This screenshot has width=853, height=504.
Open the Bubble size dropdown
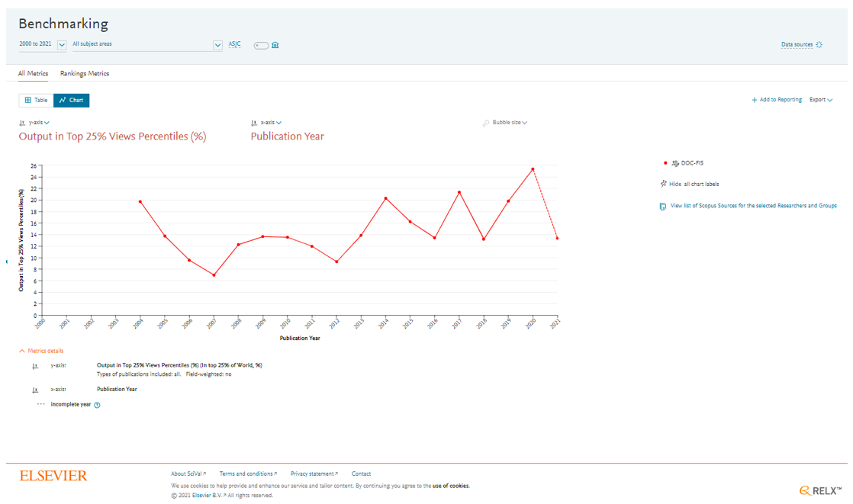[x=510, y=122]
